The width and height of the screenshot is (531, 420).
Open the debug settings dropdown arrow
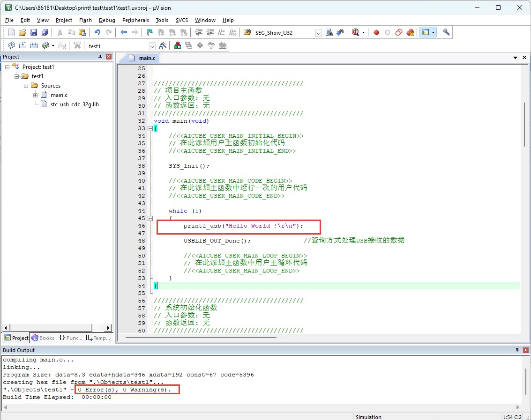point(363,33)
